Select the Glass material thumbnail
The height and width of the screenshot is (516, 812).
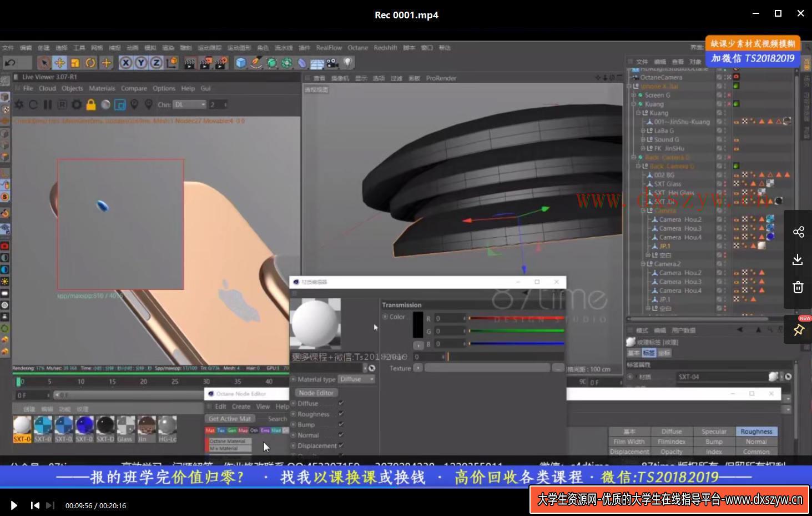pyautogui.click(x=125, y=429)
